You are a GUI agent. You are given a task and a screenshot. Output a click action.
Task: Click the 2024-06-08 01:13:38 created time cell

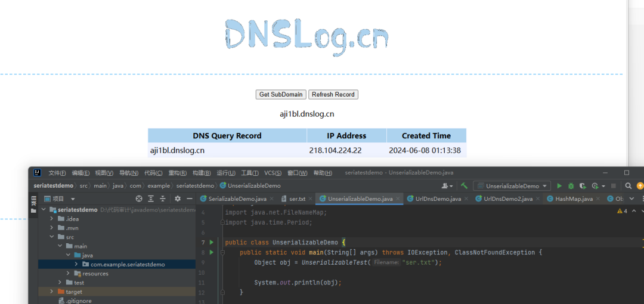[x=426, y=150]
